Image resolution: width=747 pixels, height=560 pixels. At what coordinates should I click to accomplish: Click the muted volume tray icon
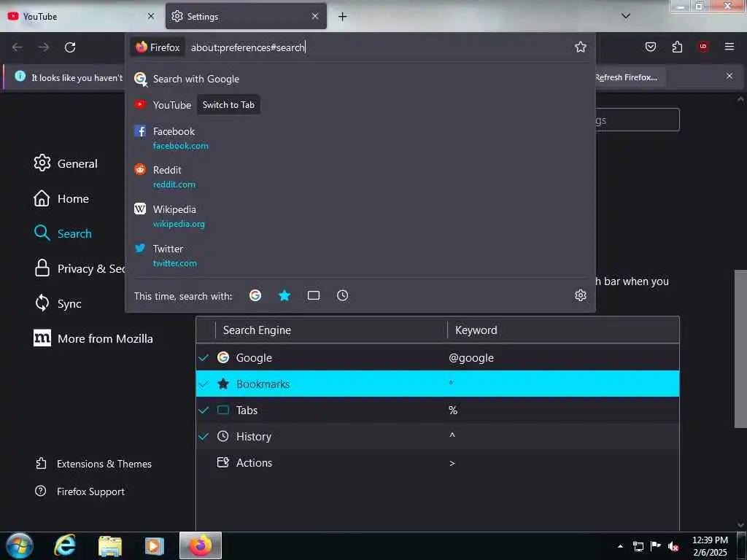point(673,546)
